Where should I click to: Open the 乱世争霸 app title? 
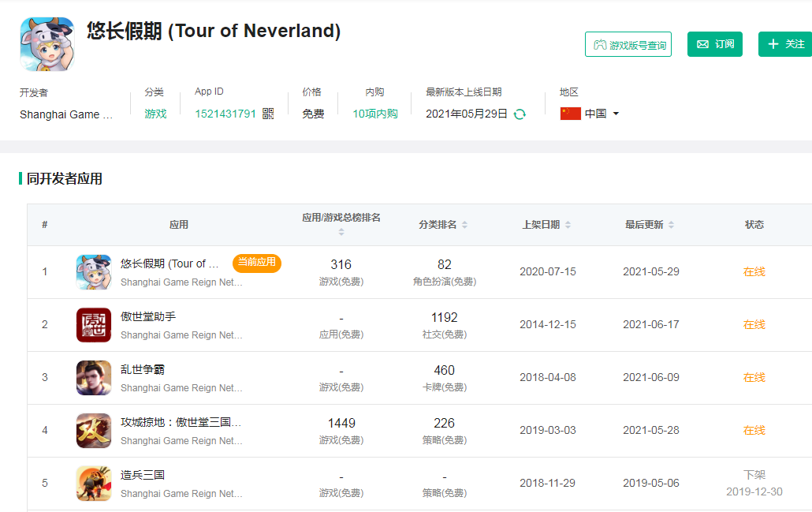tap(143, 369)
